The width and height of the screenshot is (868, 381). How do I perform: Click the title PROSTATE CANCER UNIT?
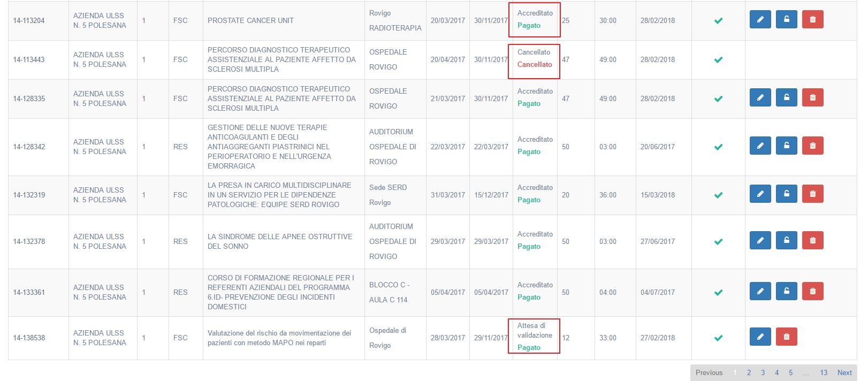click(250, 21)
